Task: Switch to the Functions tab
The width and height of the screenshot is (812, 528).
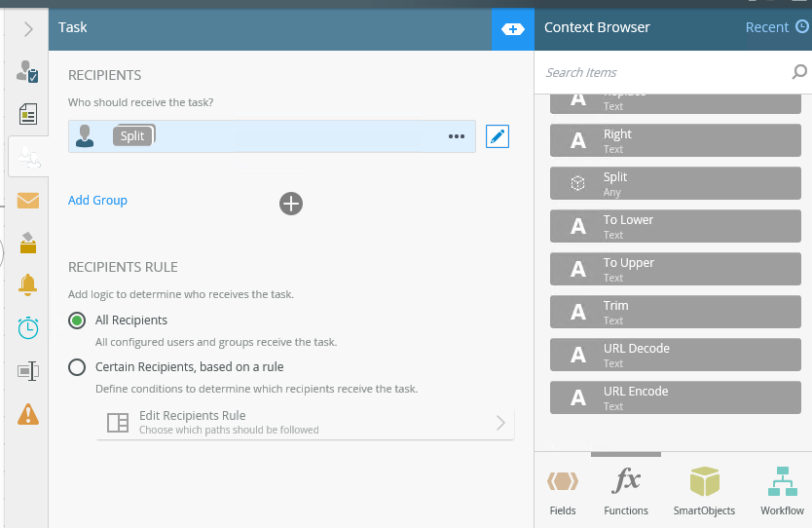Action: (626, 491)
